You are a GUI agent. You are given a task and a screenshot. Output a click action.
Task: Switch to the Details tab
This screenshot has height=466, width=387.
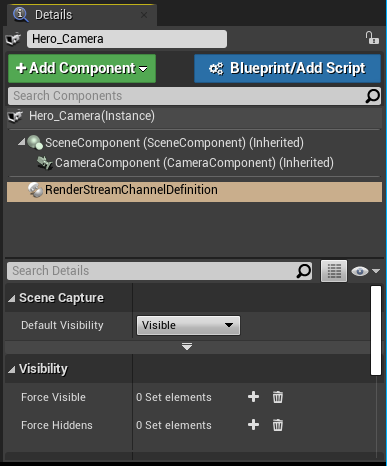53,15
